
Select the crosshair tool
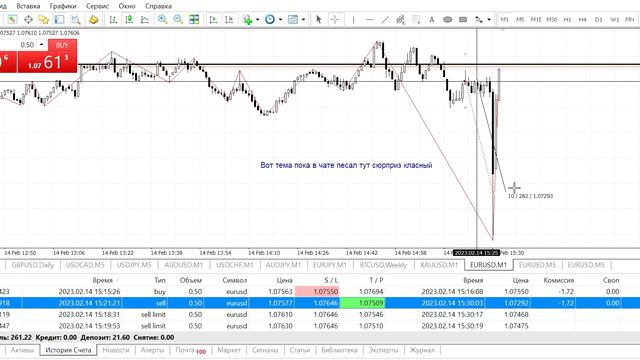click(x=335, y=19)
